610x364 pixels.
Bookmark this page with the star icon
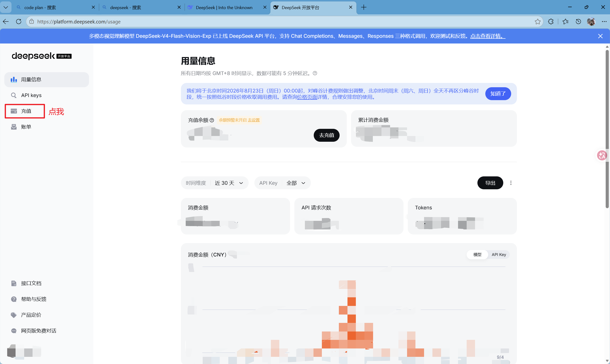537,22
